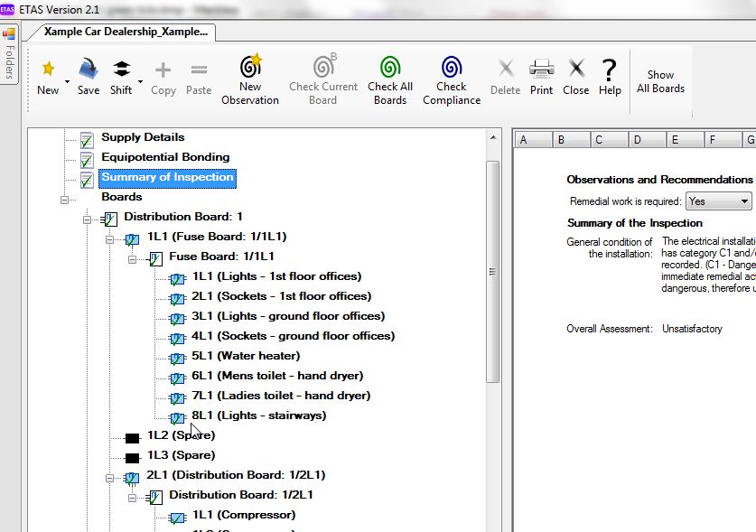Image resolution: width=756 pixels, height=532 pixels.
Task: Select 2L1 (Sockets - 1st floor offices)
Action: (x=282, y=296)
